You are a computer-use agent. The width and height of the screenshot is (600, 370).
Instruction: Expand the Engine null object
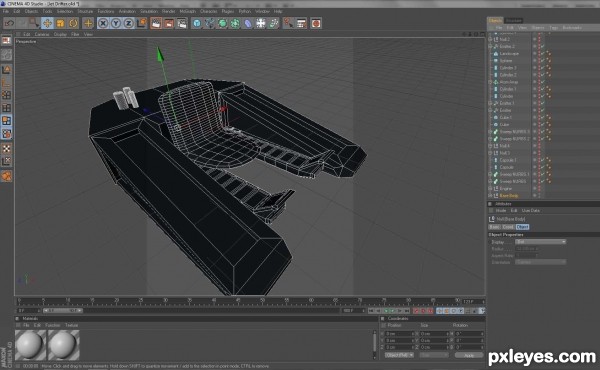(x=490, y=189)
